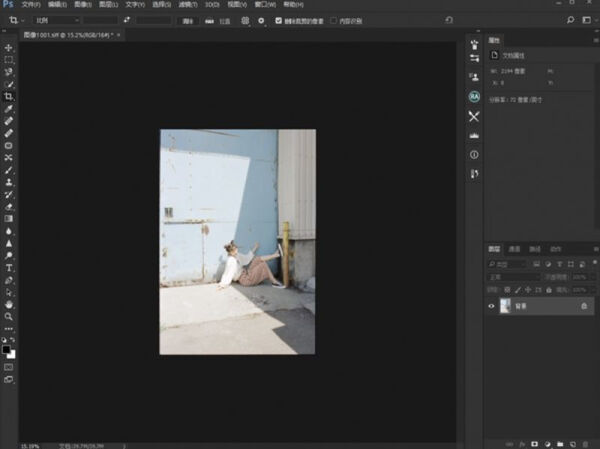Open the 文件 menu
This screenshot has height=449, width=600.
[30, 5]
